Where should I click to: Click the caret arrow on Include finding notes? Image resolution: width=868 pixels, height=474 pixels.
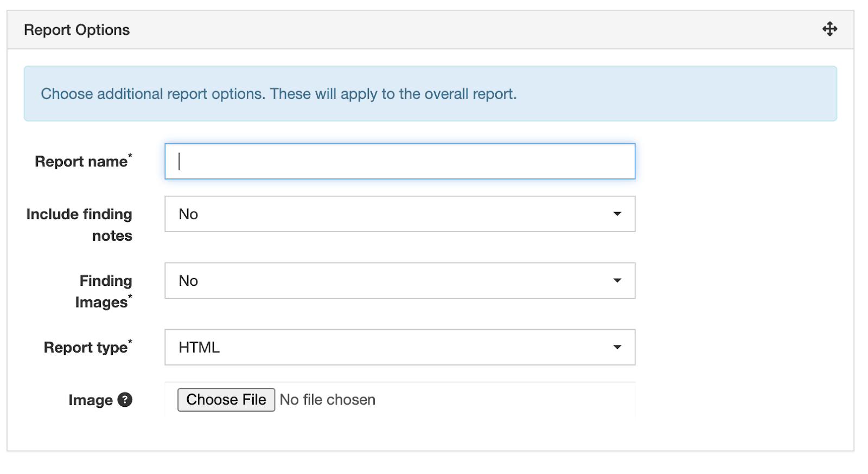pos(617,214)
